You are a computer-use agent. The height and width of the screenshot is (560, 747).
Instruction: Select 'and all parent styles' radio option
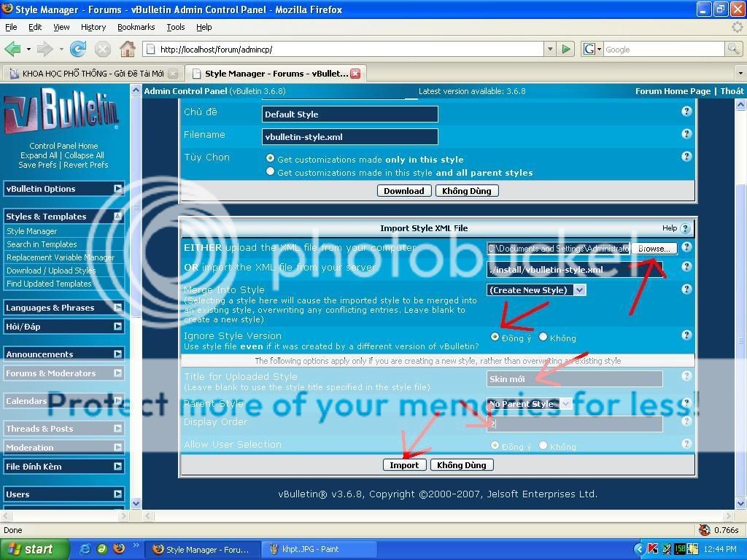coord(271,172)
